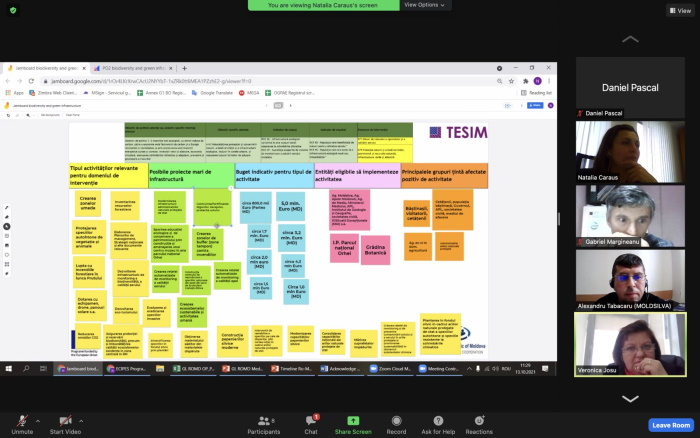Image resolution: width=700 pixels, height=438 pixels.
Task: Show previous participants with up chevron
Action: point(630,39)
